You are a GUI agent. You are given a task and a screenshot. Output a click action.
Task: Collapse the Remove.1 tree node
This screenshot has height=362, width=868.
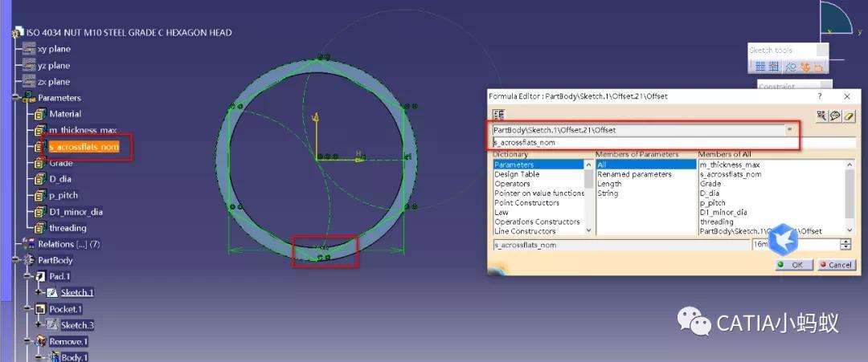tap(27, 341)
